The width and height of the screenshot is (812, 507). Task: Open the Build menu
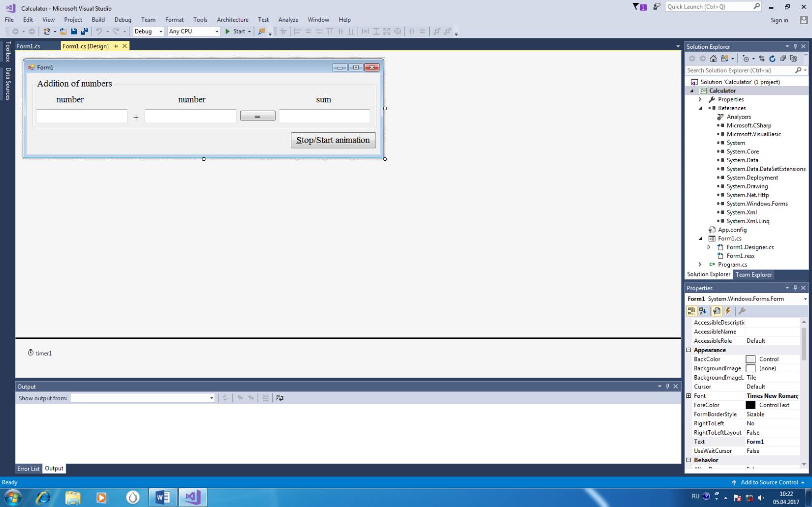98,20
